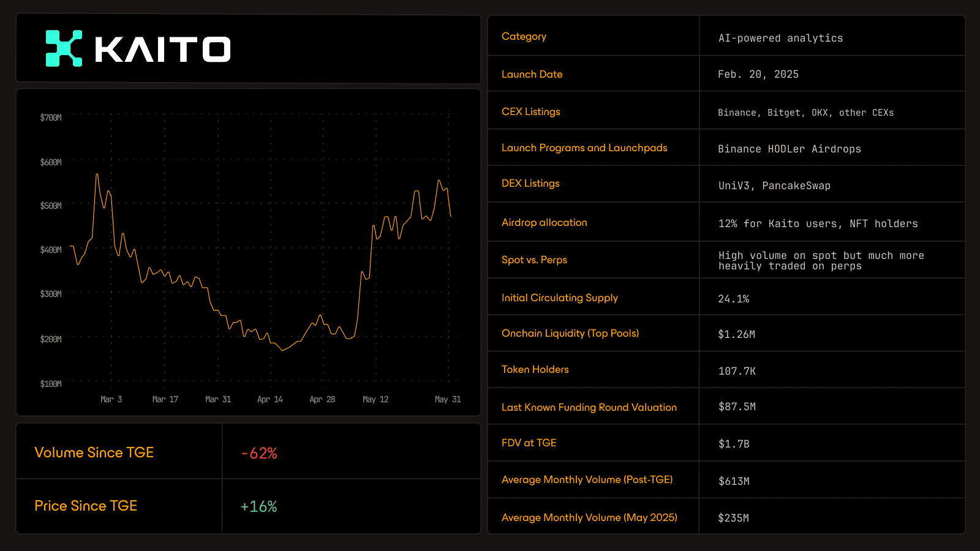Select the $500M axis label

tap(51, 206)
